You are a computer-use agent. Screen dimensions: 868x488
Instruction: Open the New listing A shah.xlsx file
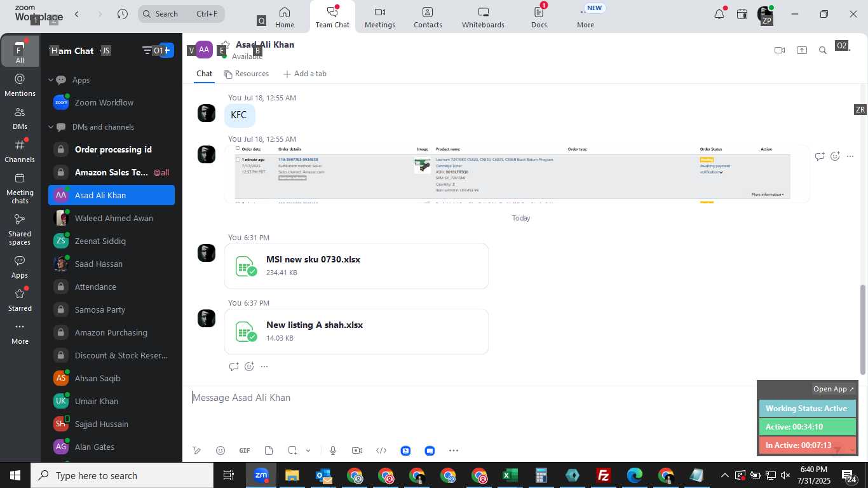pos(356,331)
